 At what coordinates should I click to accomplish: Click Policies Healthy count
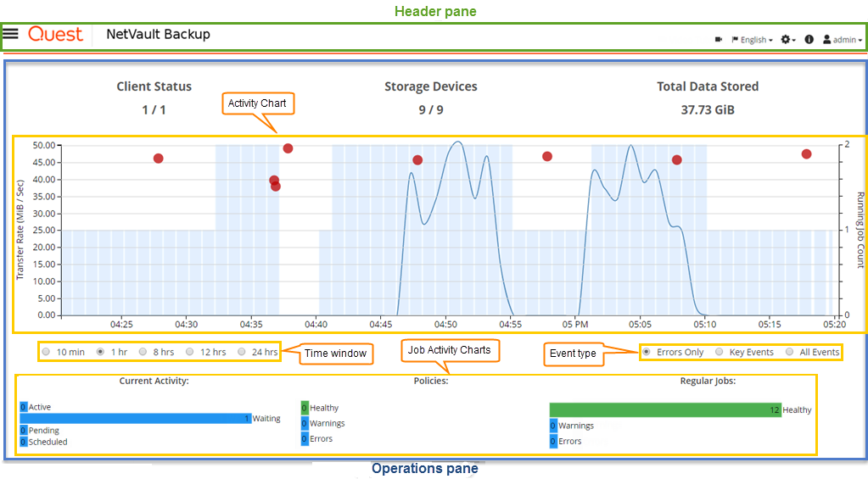pyautogui.click(x=305, y=408)
